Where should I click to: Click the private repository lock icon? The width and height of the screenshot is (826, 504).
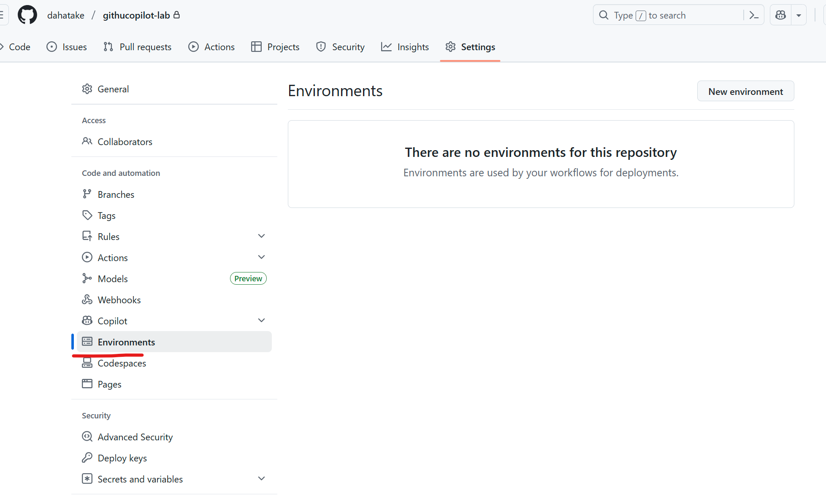point(177,15)
